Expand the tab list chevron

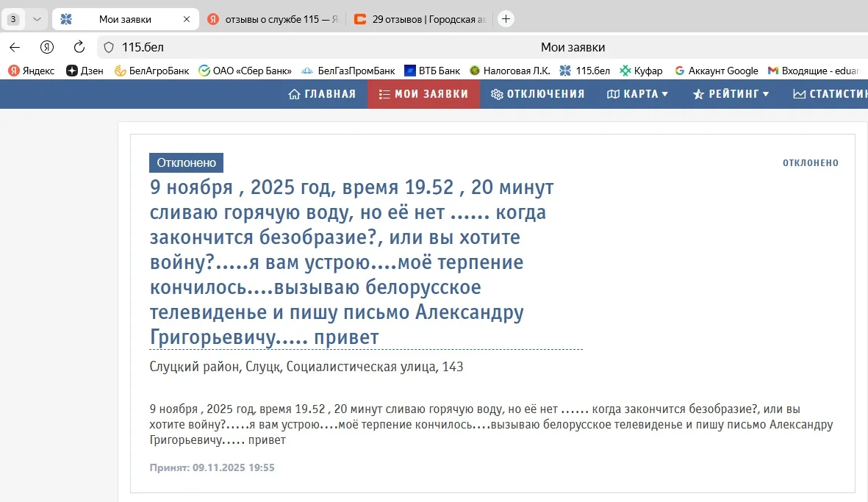click(x=37, y=19)
